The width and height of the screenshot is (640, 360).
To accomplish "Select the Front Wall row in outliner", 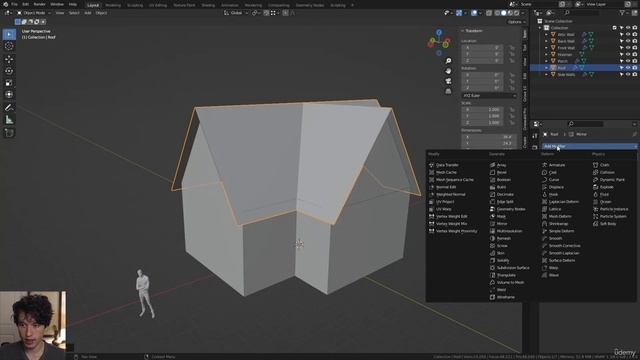I will pyautogui.click(x=584, y=48).
